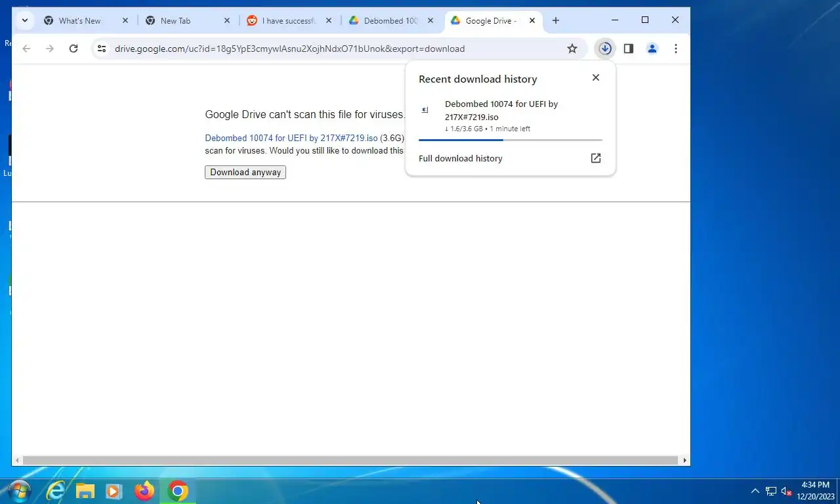Open the Chrome tab search dropdown

pyautogui.click(x=24, y=20)
